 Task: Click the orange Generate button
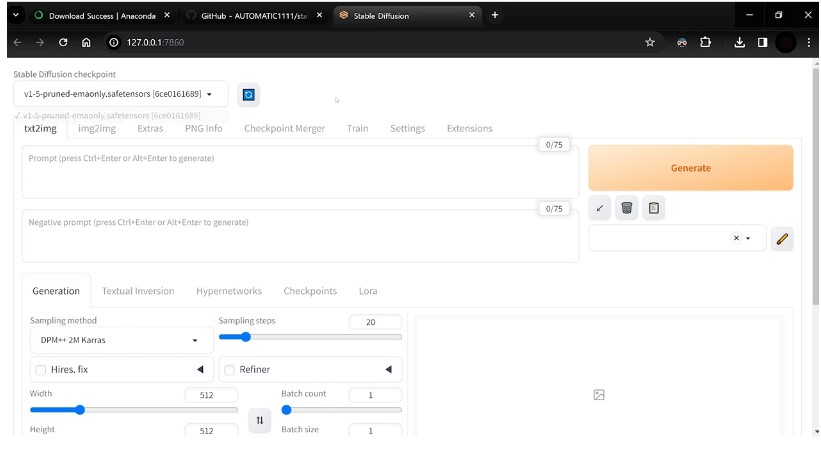pyautogui.click(x=691, y=168)
